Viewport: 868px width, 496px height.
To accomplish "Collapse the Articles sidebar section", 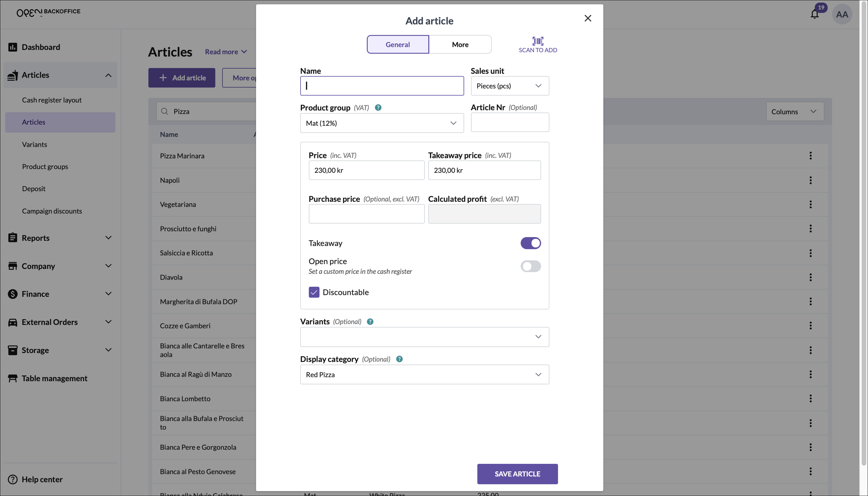I will tap(108, 75).
